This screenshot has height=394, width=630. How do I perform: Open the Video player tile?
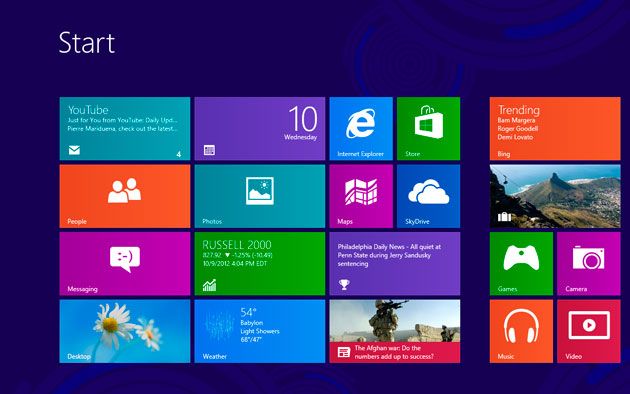[589, 331]
